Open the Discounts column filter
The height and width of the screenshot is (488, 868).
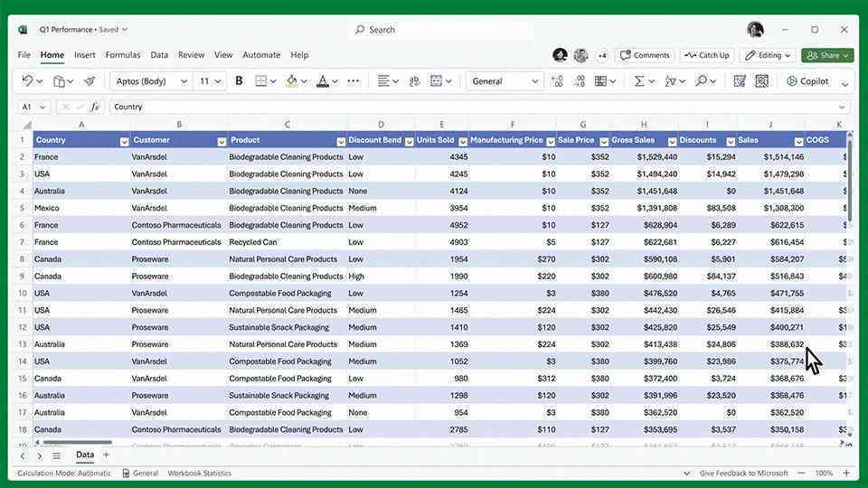point(731,142)
